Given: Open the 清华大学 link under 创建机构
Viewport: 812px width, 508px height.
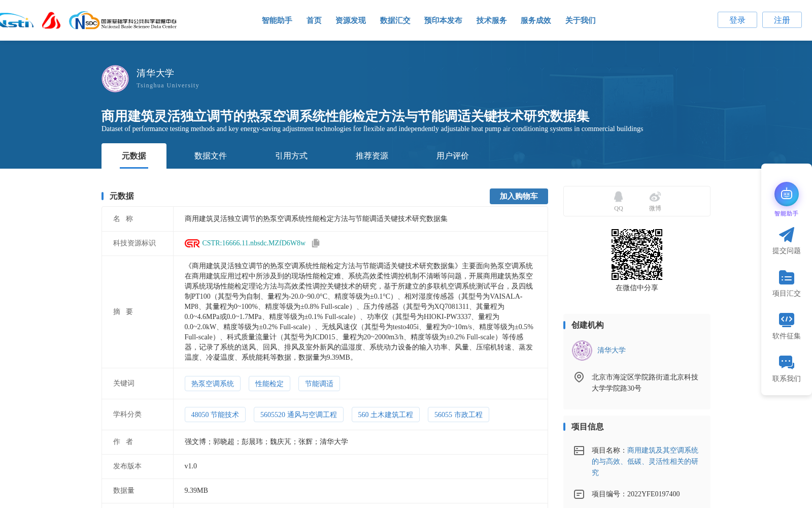Looking at the screenshot, I should click(612, 351).
